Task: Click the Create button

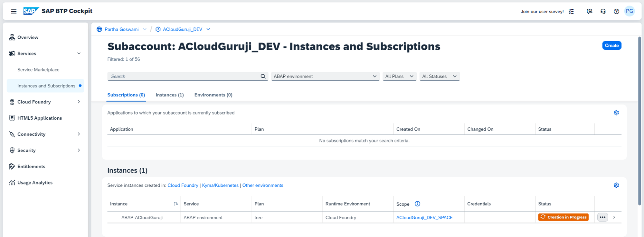Action: click(611, 45)
